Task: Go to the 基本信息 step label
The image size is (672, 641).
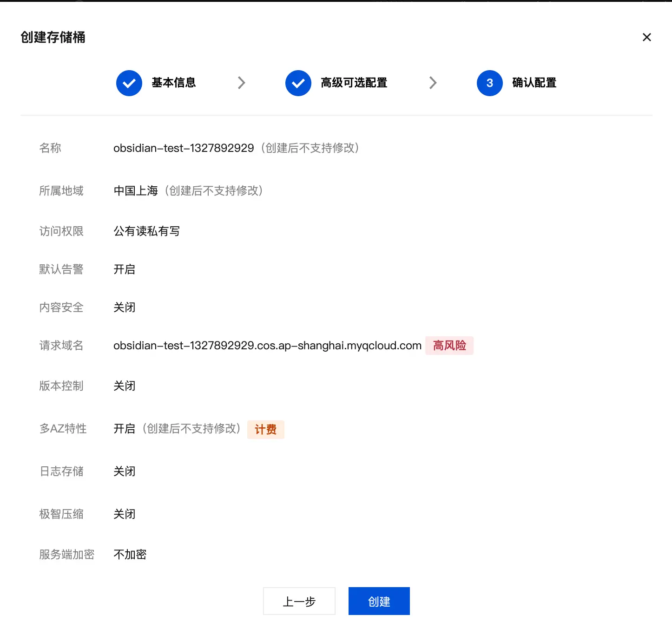Action: pyautogui.click(x=173, y=83)
